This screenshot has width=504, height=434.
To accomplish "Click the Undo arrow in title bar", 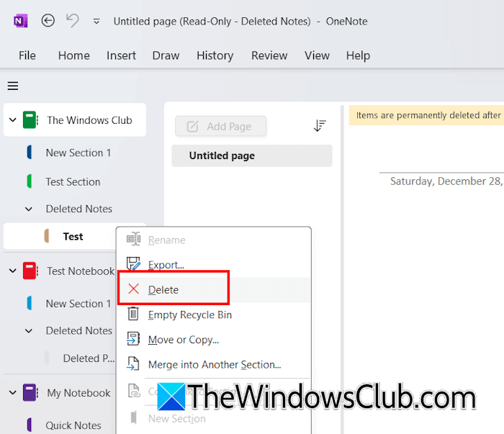I will coord(72,21).
